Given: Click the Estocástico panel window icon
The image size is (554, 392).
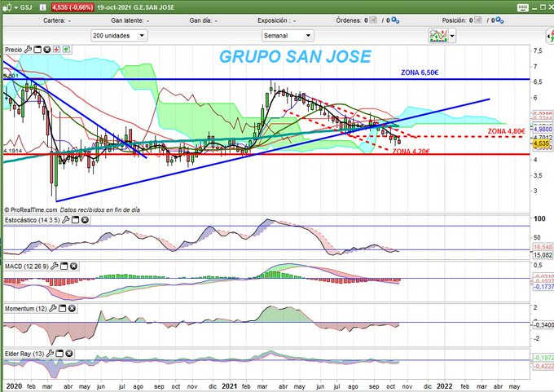Looking at the screenshot, I should [x=75, y=220].
